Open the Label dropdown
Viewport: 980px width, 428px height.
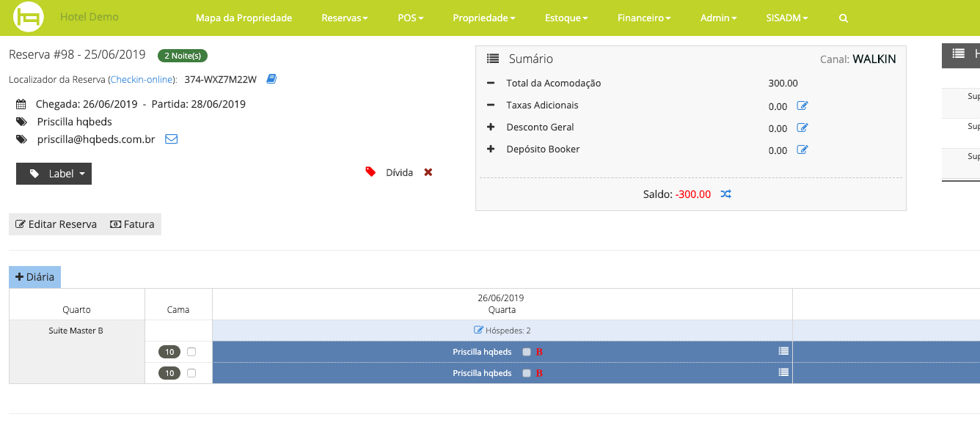pos(54,174)
